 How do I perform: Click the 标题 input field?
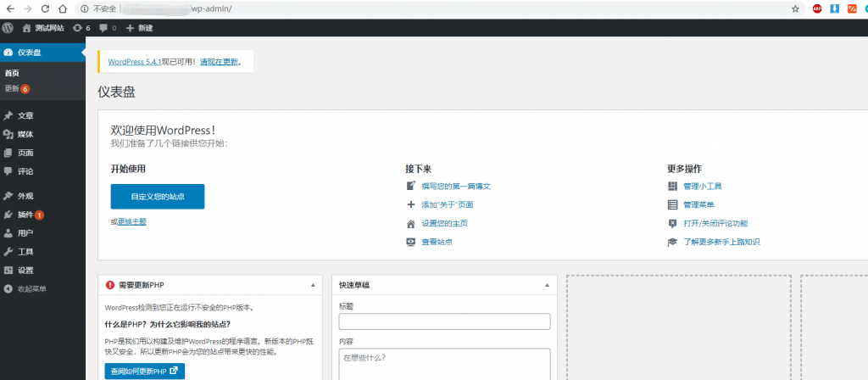coord(444,321)
